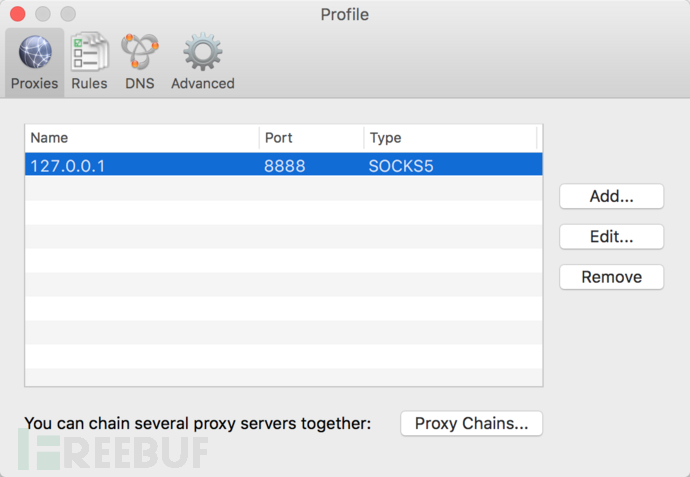Sort by the Port column header
This screenshot has width=690, height=477.
[310, 138]
